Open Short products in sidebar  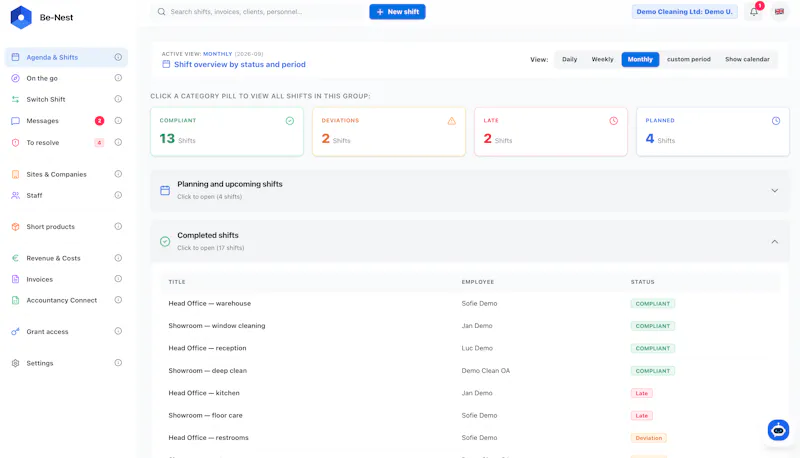pos(66,226)
